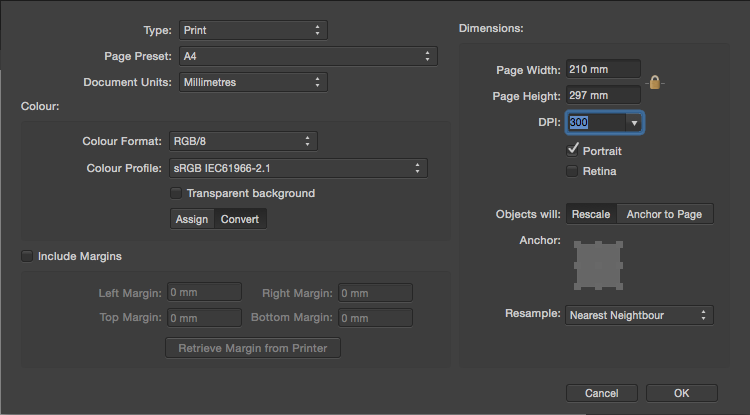The height and width of the screenshot is (415, 750).
Task: Select the bottom-right anchor handle
Action: pyautogui.click(x=619, y=286)
